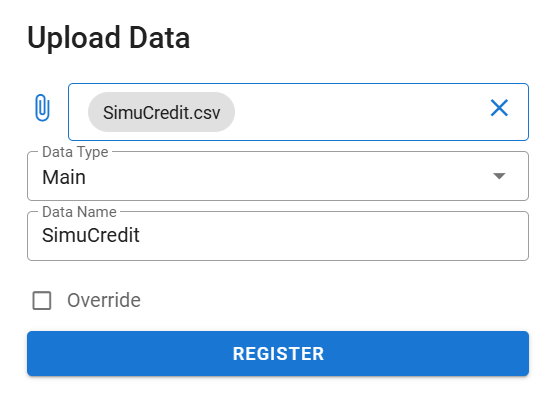Submit the form with the REGISTER button
The image size is (556, 399).
pyautogui.click(x=278, y=354)
